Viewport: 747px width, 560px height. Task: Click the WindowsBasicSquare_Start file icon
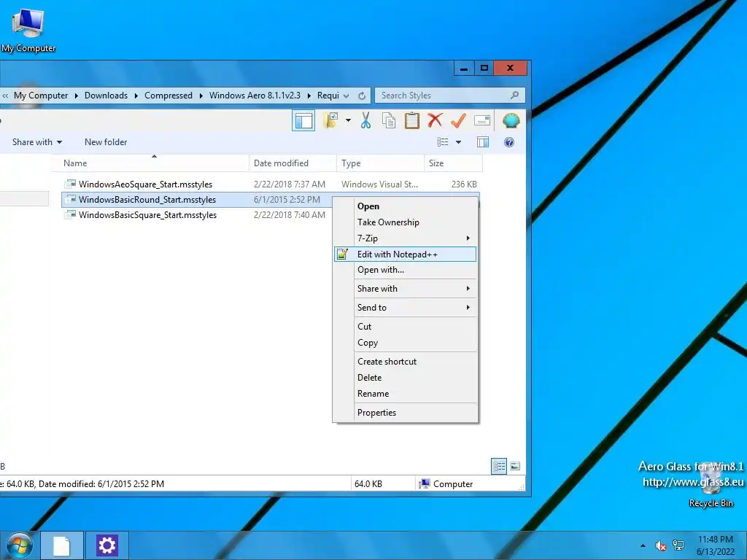click(70, 214)
